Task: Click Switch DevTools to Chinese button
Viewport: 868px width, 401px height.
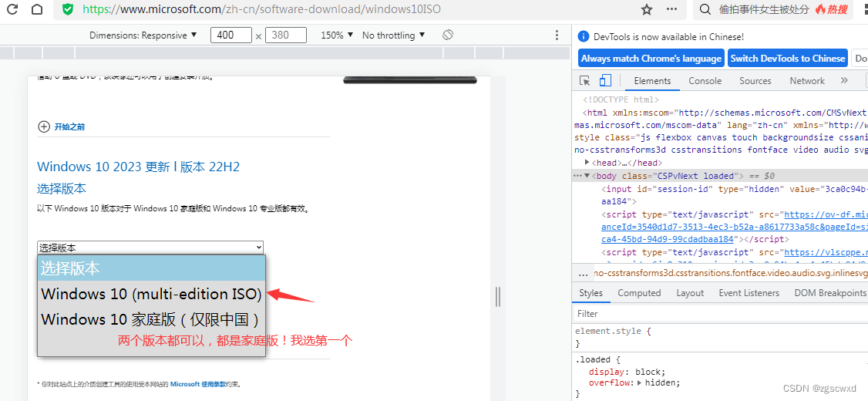Action: 788,58
